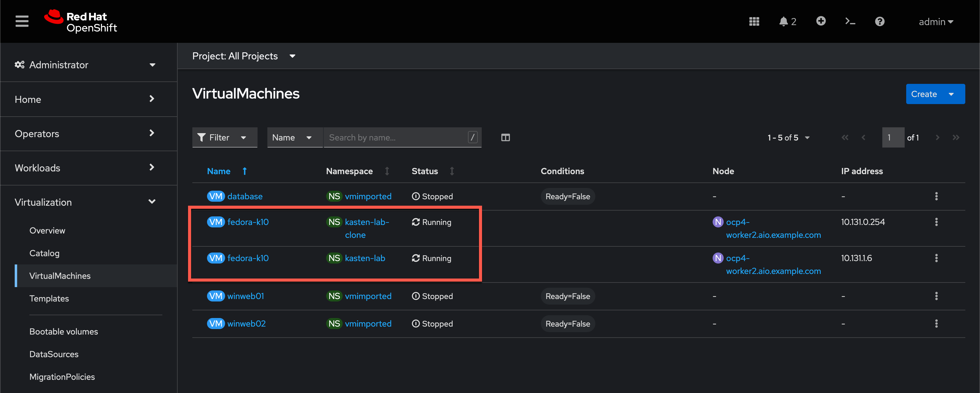This screenshot has height=393, width=980.
Task: Click IP address 10.131.1.6
Action: coord(856,258)
